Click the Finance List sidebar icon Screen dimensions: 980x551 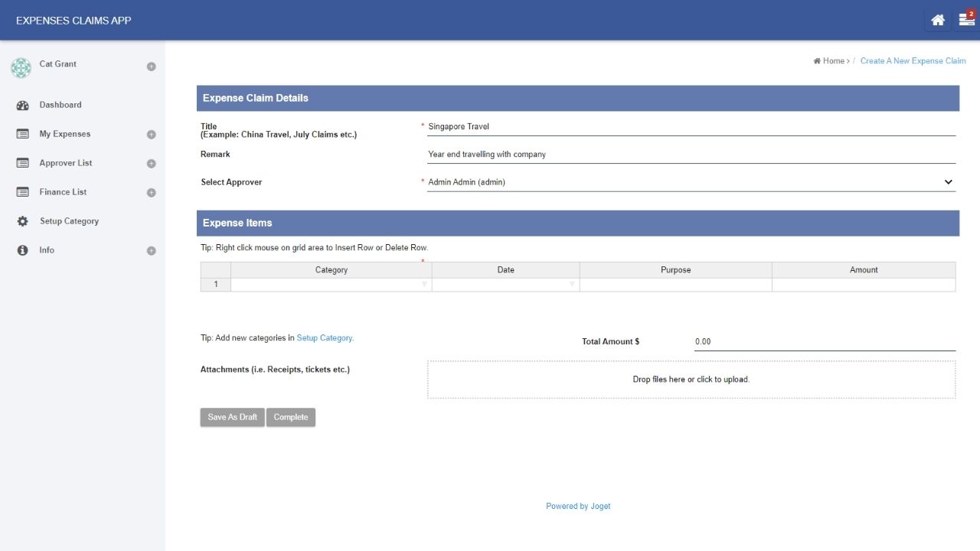22,192
